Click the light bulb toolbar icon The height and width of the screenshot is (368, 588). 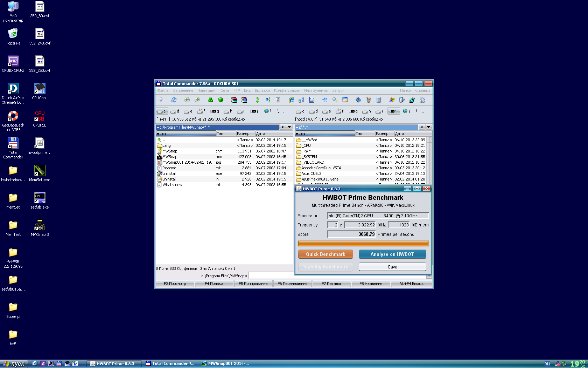pyautogui.click(x=161, y=100)
